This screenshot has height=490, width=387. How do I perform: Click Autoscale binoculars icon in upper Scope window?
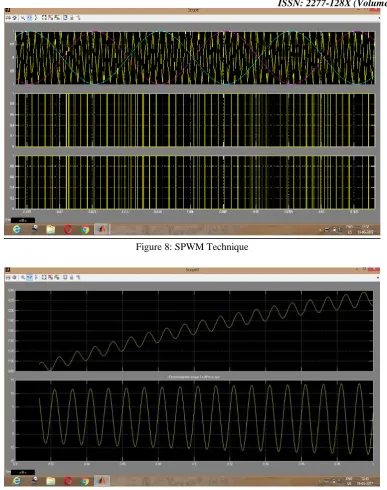tap(44, 18)
